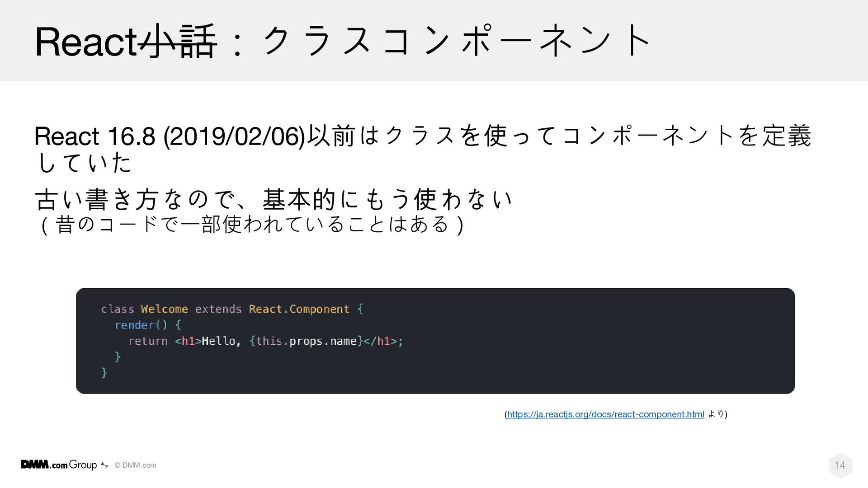Click the code line 'class Welcome extends React.Component {'

[232, 309]
